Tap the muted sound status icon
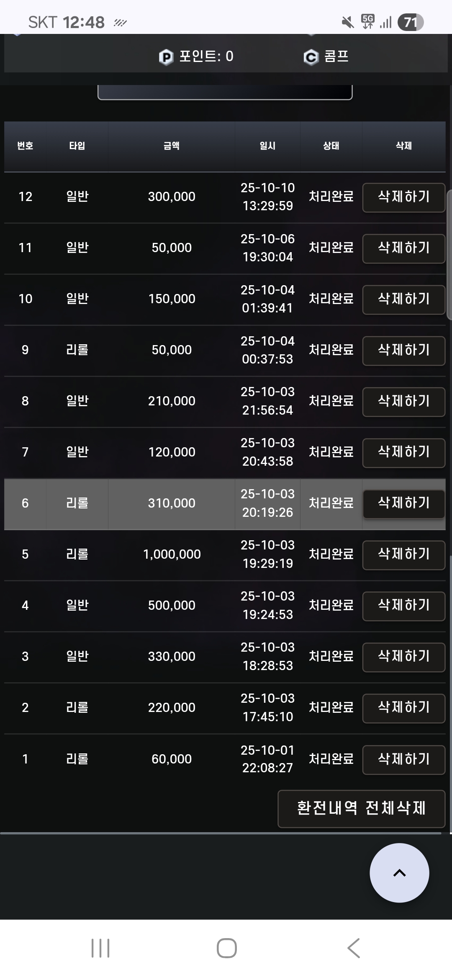 [347, 22]
